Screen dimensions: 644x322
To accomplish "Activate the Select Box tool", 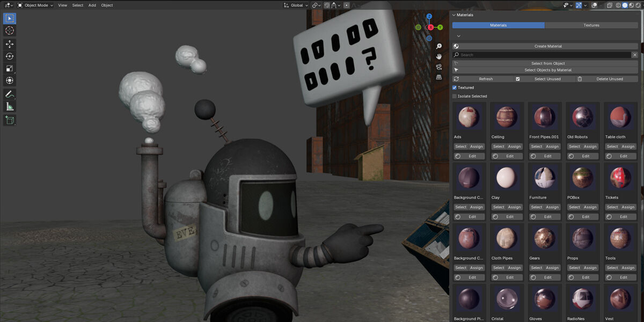I will [x=10, y=18].
